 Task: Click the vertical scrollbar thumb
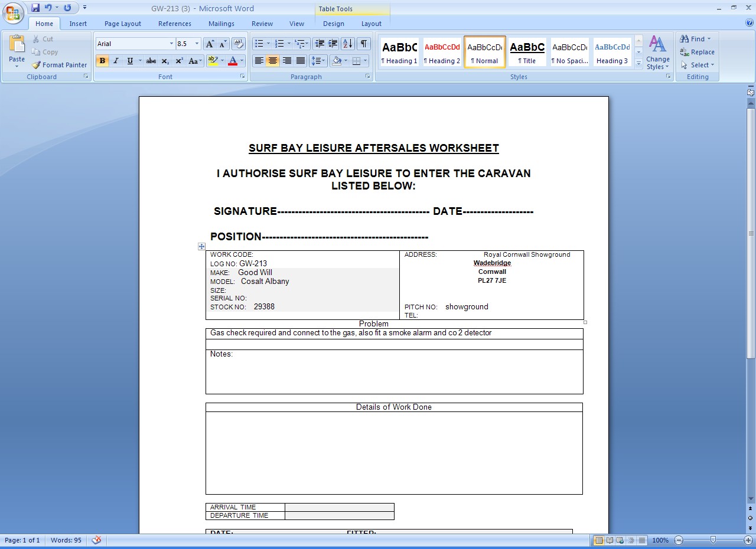point(751,233)
